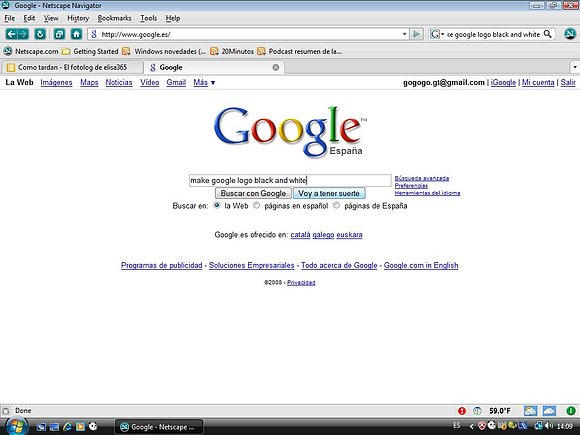Viewport: 580px width, 435px height.
Task: Open the Noticias link
Action: (119, 82)
